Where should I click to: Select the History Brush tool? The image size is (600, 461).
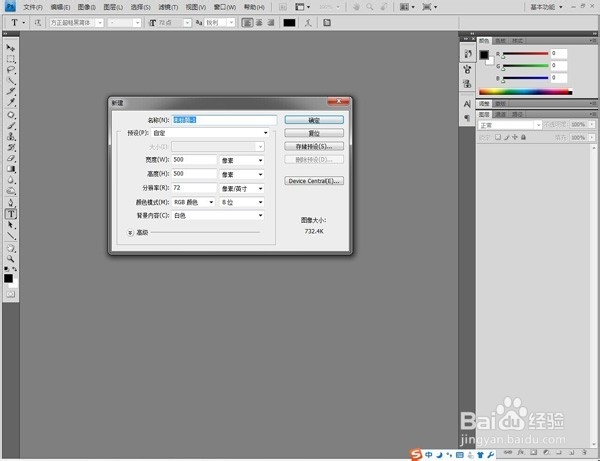click(10, 147)
